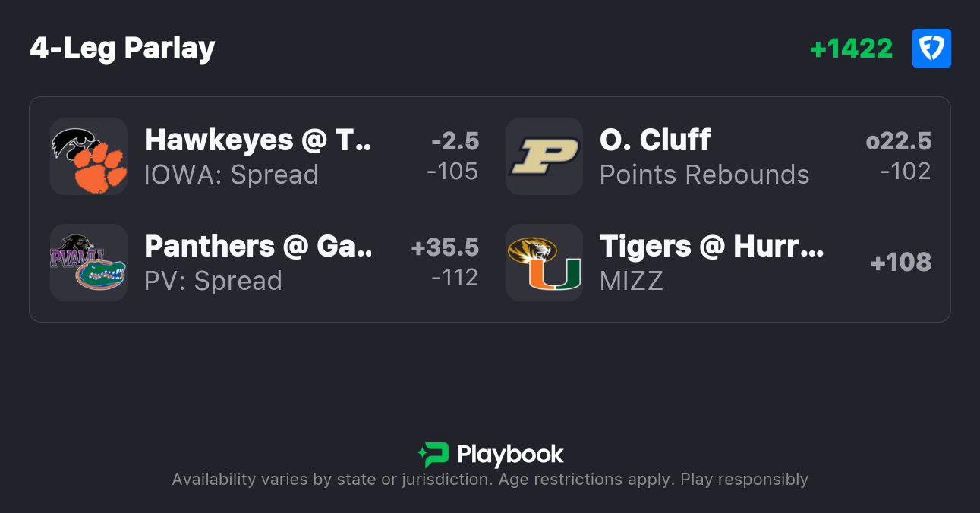
Task: Click the FanDuel sportsbook icon
Action: point(931,49)
